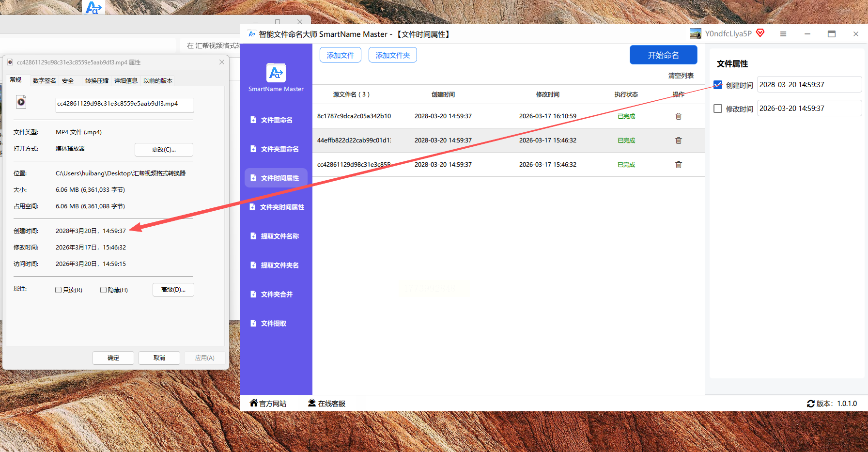
Task: Click the 添加文件夹 button
Action: pos(392,55)
